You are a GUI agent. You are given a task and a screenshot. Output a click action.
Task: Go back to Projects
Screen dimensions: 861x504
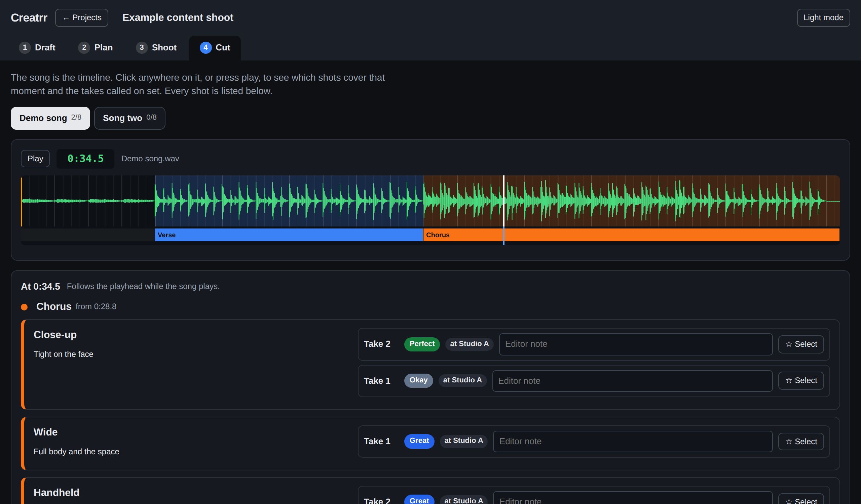coord(82,18)
